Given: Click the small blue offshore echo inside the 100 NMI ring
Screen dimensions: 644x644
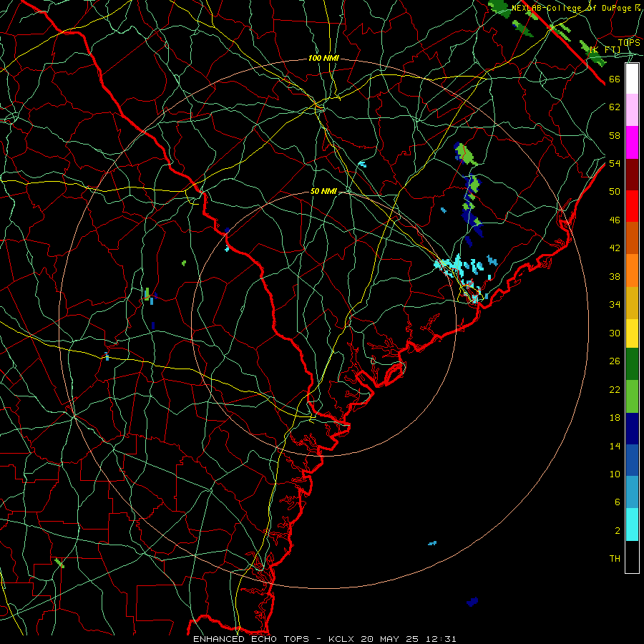Looking at the screenshot, I should pos(432,543).
